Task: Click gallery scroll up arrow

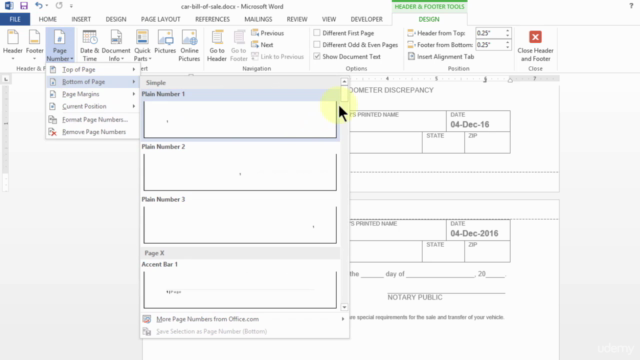Action: click(344, 82)
